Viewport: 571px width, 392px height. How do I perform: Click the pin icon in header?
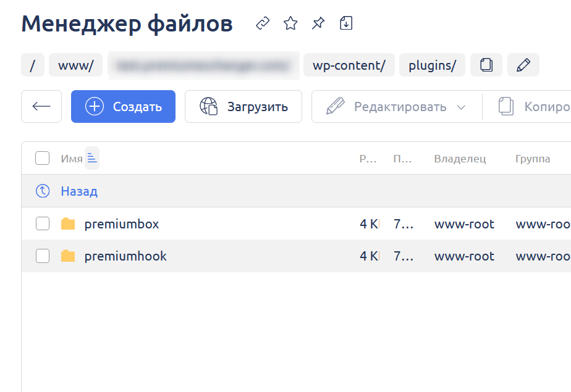[318, 23]
